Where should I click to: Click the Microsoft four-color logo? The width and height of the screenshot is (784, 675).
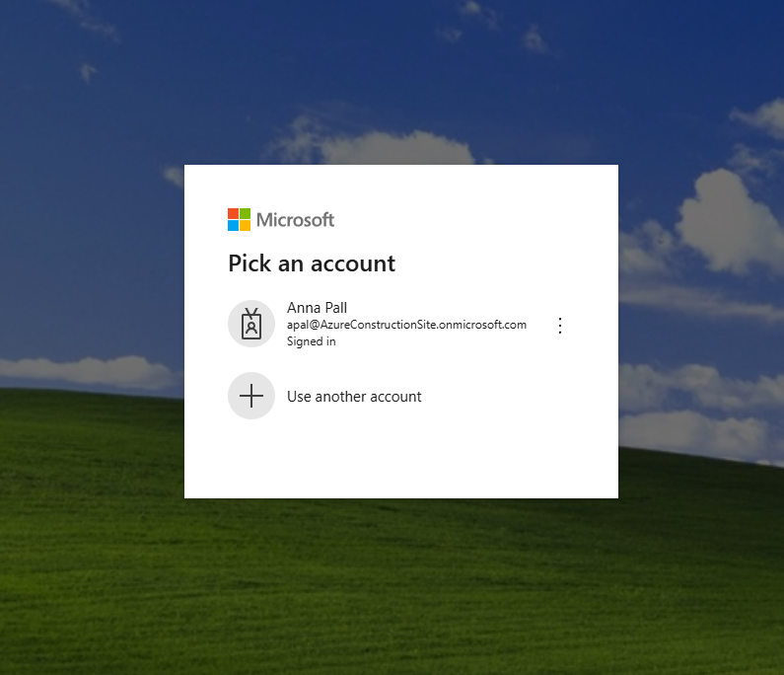point(240,219)
